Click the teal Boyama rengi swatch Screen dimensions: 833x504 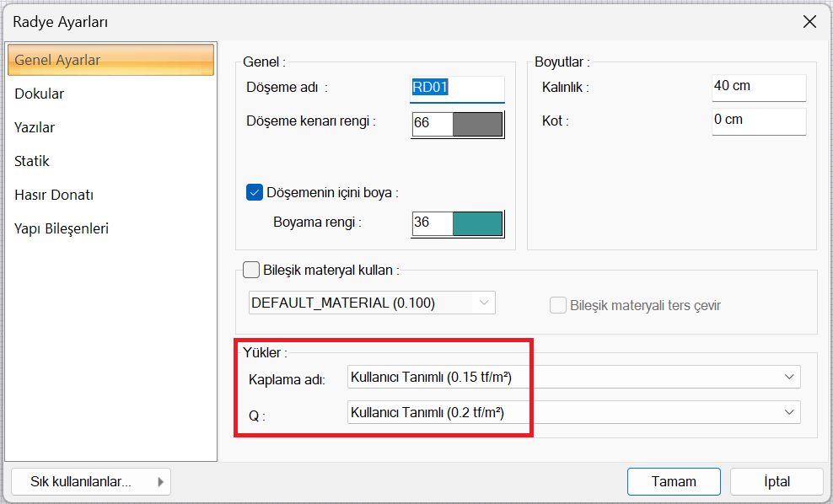(477, 223)
